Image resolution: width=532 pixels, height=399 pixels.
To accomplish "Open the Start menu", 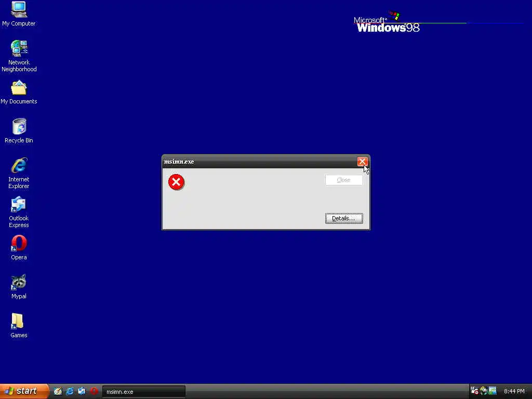I will pyautogui.click(x=24, y=391).
